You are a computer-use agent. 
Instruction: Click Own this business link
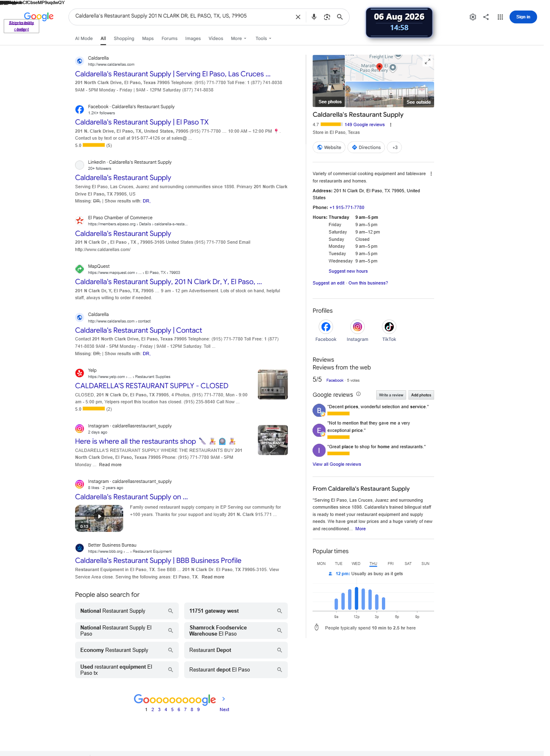coord(368,283)
